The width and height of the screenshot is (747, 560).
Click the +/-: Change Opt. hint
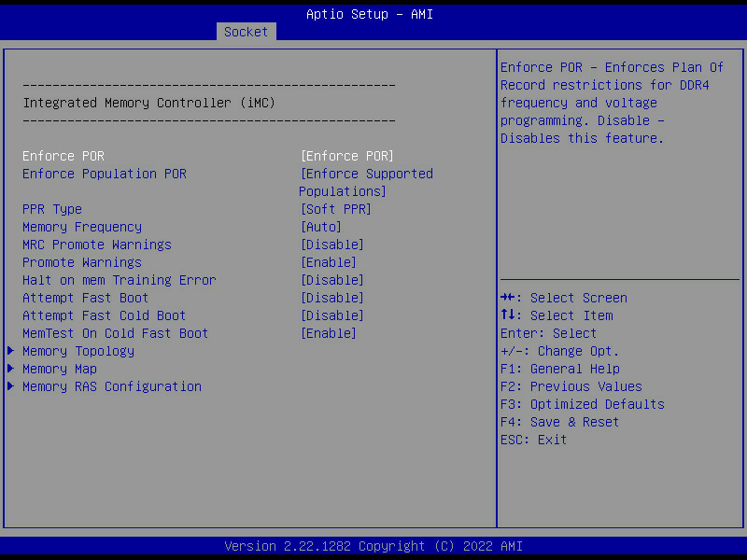click(x=559, y=352)
